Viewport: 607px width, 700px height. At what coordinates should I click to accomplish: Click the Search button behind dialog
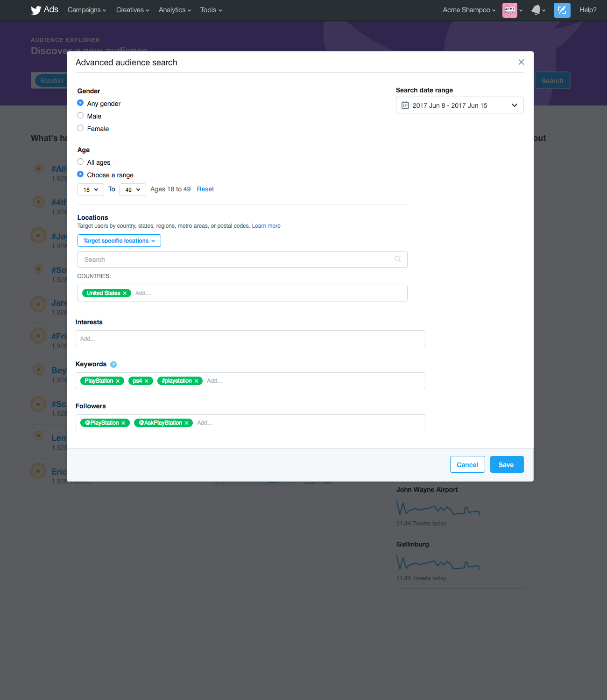[552, 80]
